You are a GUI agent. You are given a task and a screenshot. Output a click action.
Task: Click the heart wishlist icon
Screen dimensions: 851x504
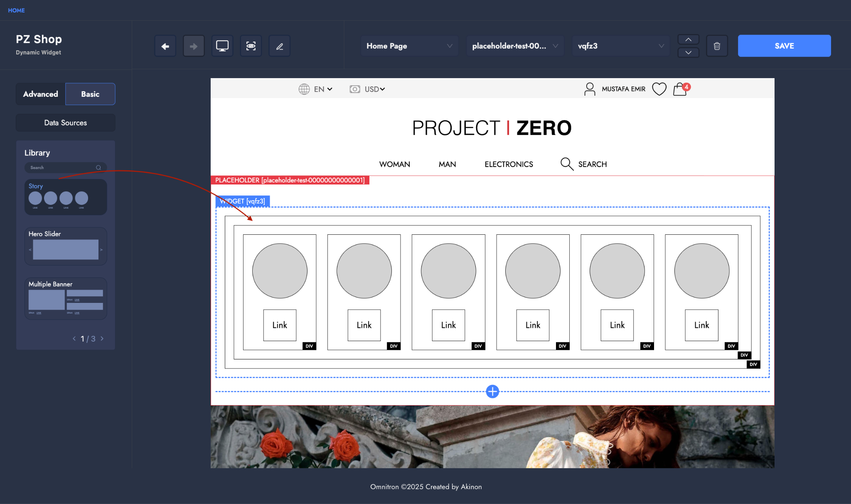click(x=659, y=89)
